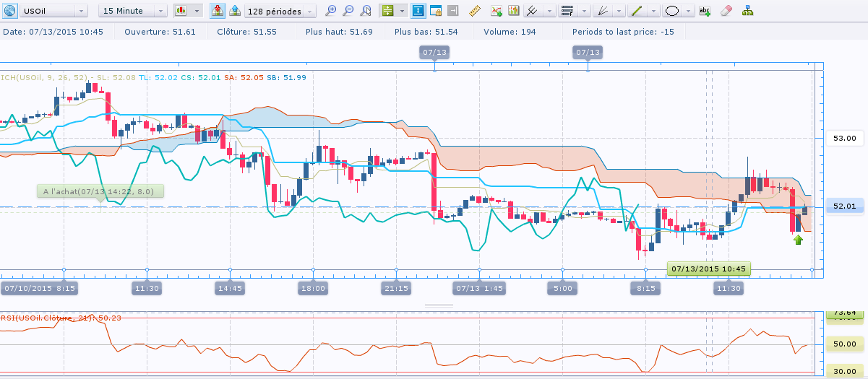The height and width of the screenshot is (379, 868).
Task: Click the A l'achat order label
Action: point(100,191)
